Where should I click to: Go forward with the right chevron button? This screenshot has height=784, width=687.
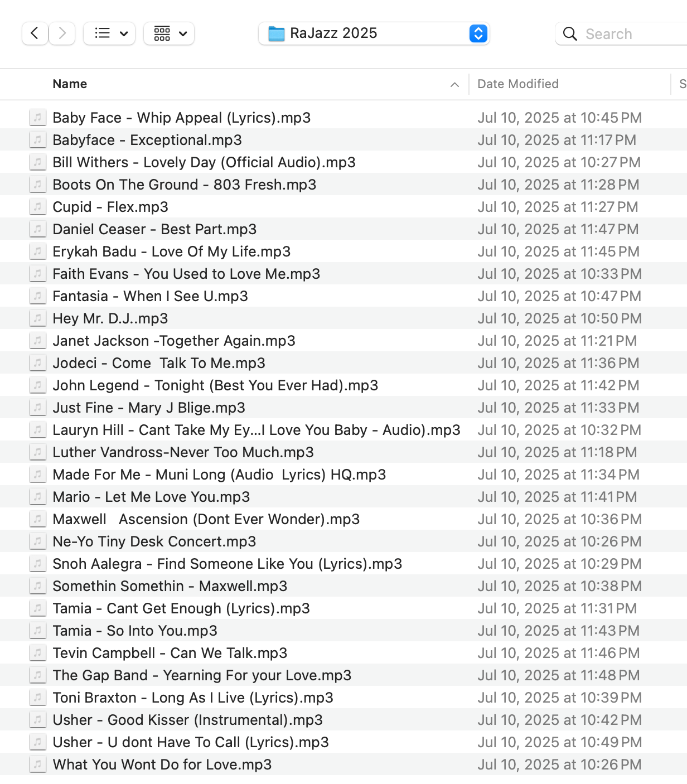[62, 33]
